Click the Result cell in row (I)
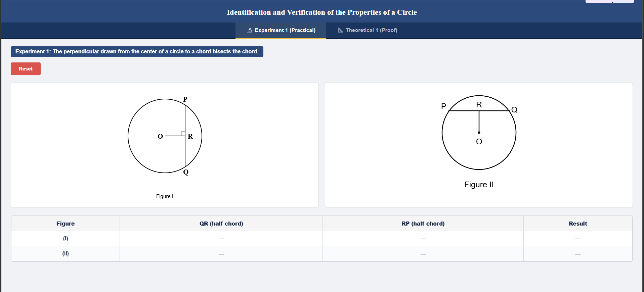This screenshot has height=292, width=644. tap(578, 239)
